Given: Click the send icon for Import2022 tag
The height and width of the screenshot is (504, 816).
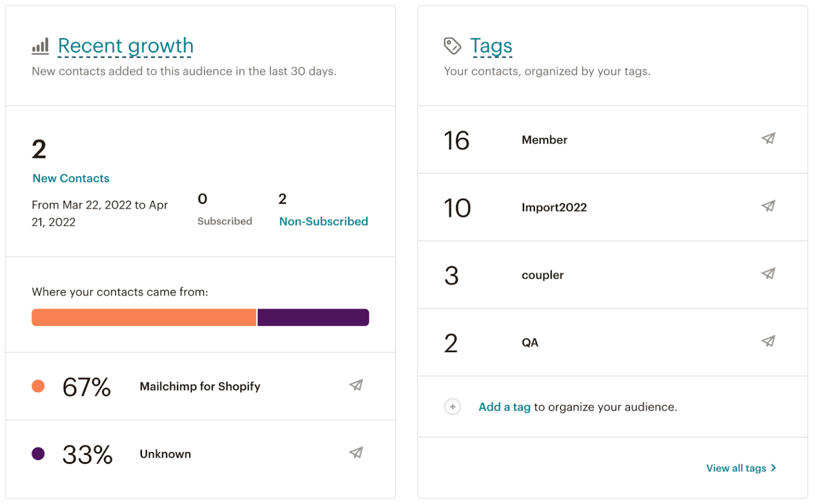Looking at the screenshot, I should (x=768, y=206).
